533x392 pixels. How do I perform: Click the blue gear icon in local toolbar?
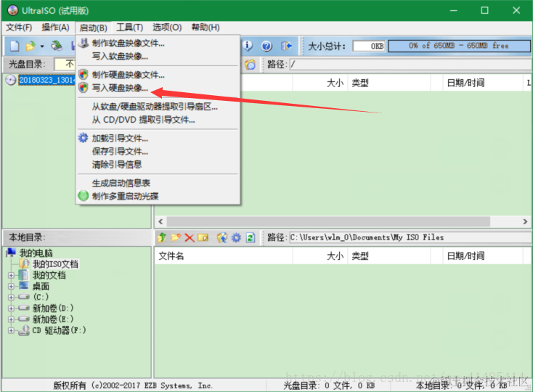pyautogui.click(x=236, y=237)
